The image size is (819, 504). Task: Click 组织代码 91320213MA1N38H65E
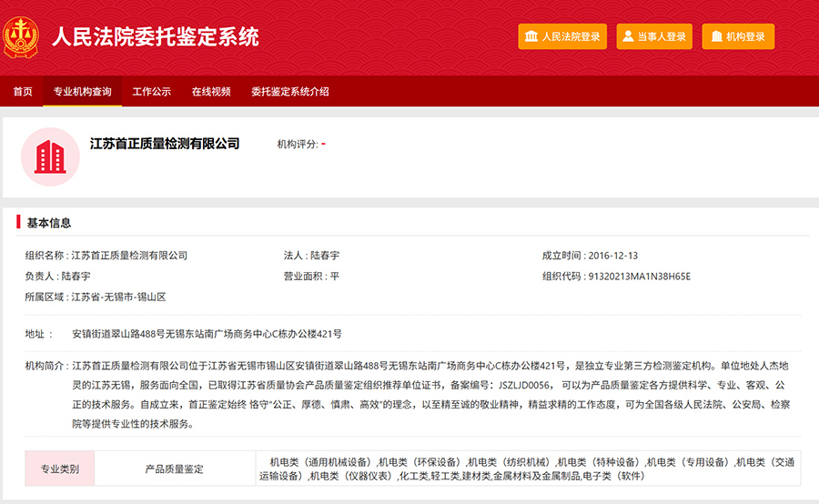640,277
